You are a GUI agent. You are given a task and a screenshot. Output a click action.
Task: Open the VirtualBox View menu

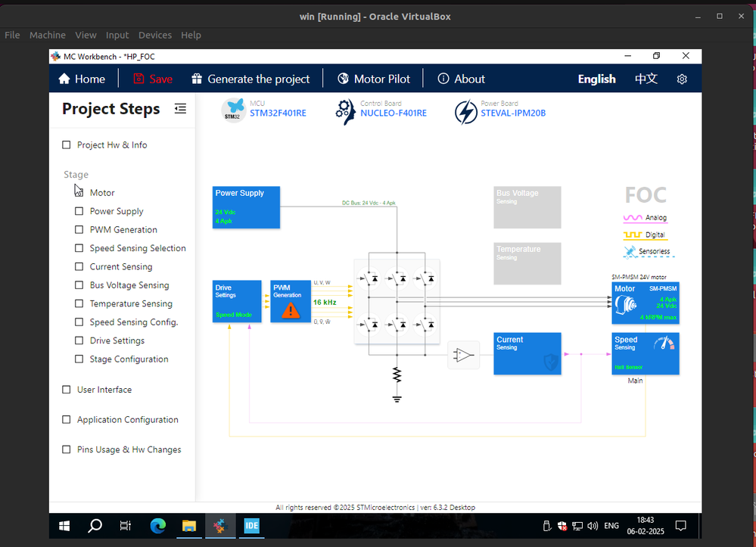click(x=86, y=36)
